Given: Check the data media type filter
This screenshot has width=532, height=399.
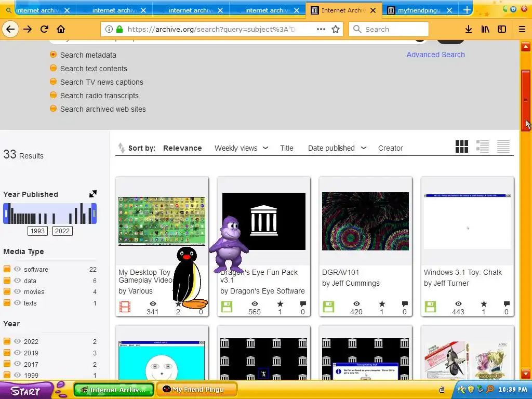Looking at the screenshot, I should click(7, 281).
